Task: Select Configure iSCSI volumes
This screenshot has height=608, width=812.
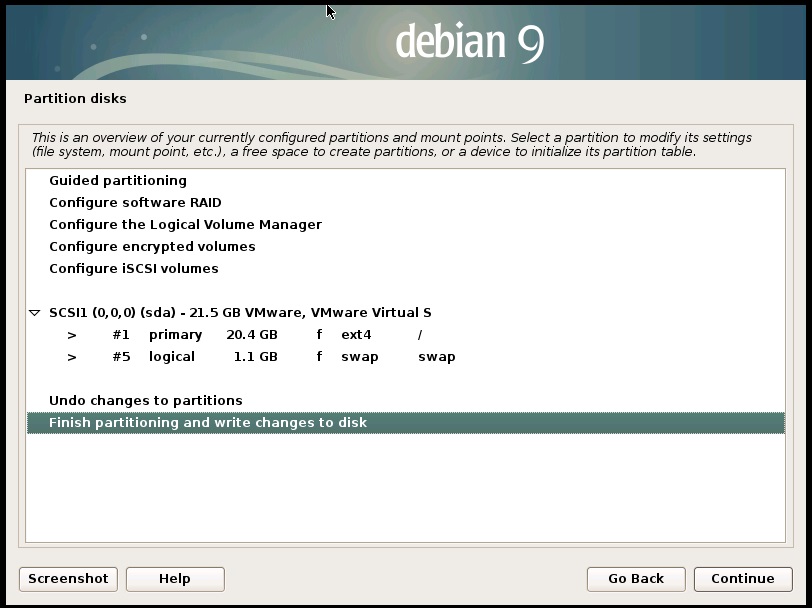Action: pyautogui.click(x=133, y=269)
